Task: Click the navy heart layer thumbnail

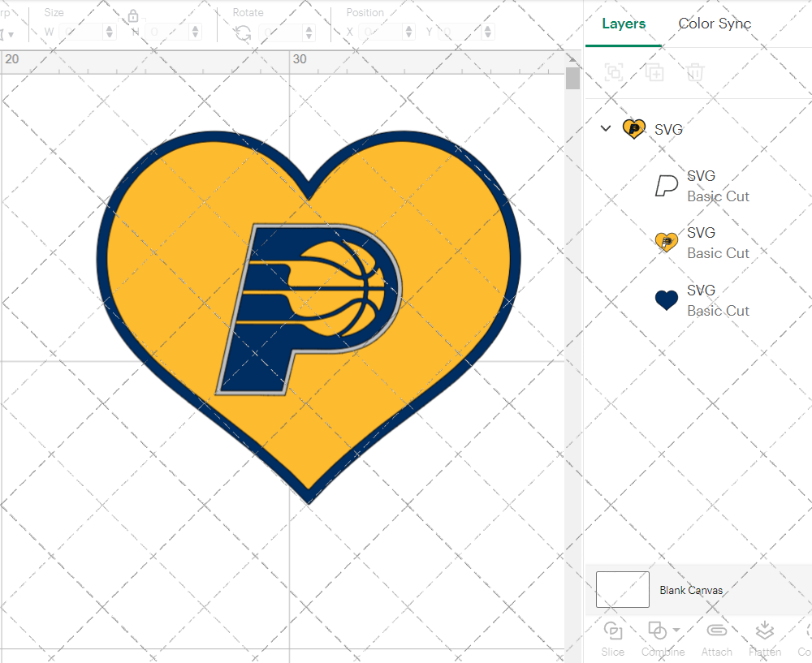Action: point(667,300)
